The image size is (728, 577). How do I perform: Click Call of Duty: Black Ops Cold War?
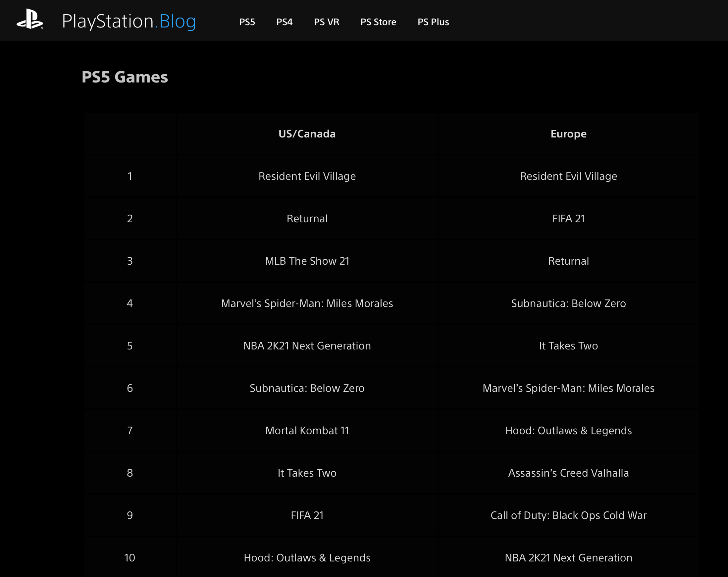click(568, 515)
